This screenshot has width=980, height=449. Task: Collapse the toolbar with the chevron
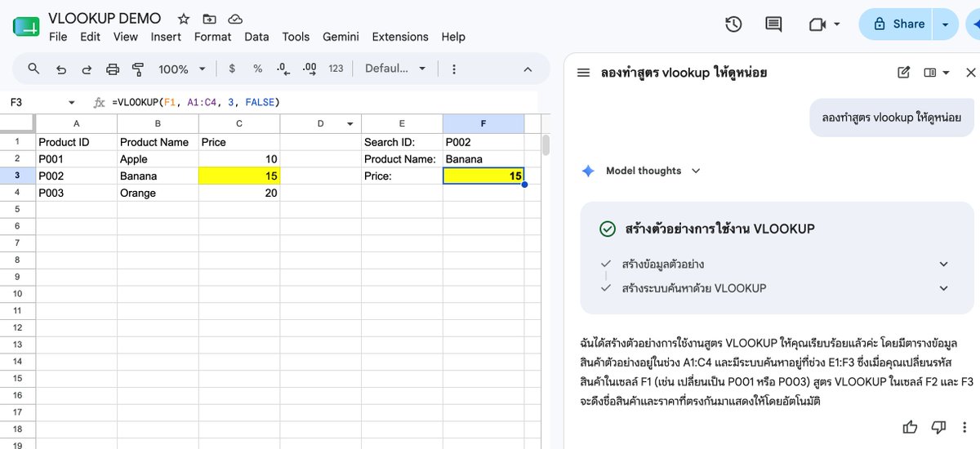pyautogui.click(x=527, y=69)
